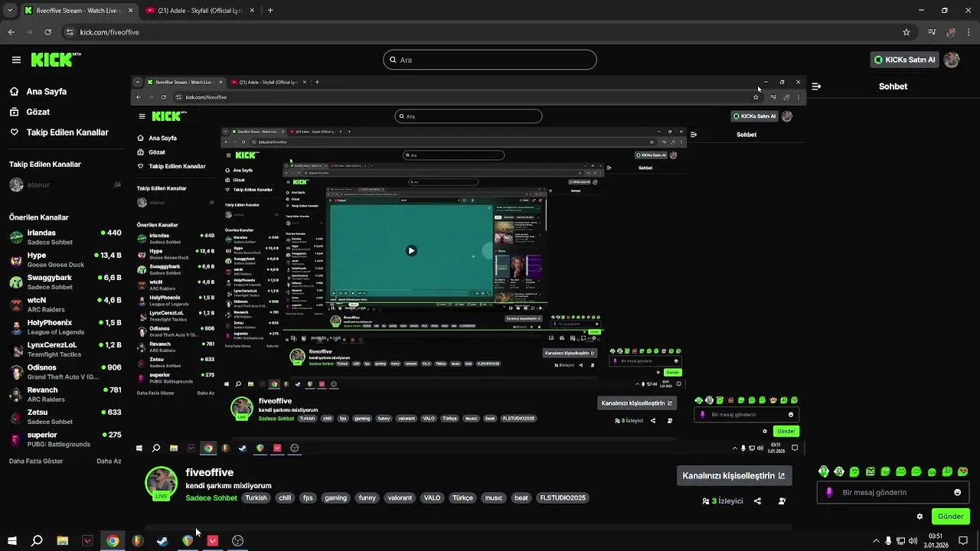
Task: Open the superior PUBG channel
Action: point(65,439)
